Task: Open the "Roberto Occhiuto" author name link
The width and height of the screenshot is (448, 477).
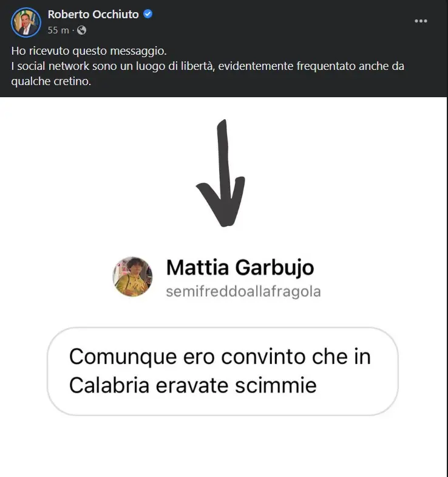Action: click(x=93, y=15)
